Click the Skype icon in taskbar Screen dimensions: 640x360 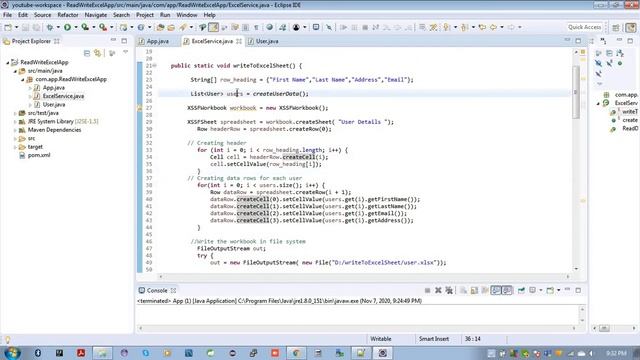pos(146,353)
